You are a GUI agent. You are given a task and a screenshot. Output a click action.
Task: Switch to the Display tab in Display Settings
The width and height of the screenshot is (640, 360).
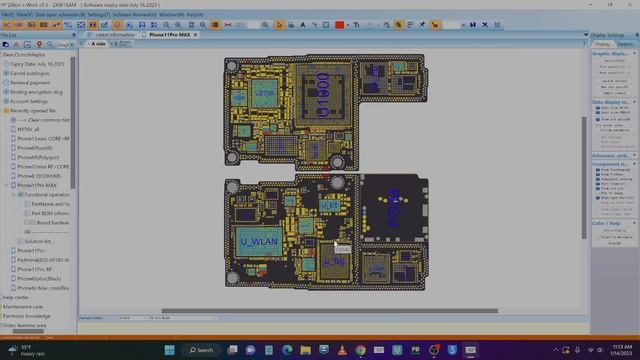coord(602,44)
